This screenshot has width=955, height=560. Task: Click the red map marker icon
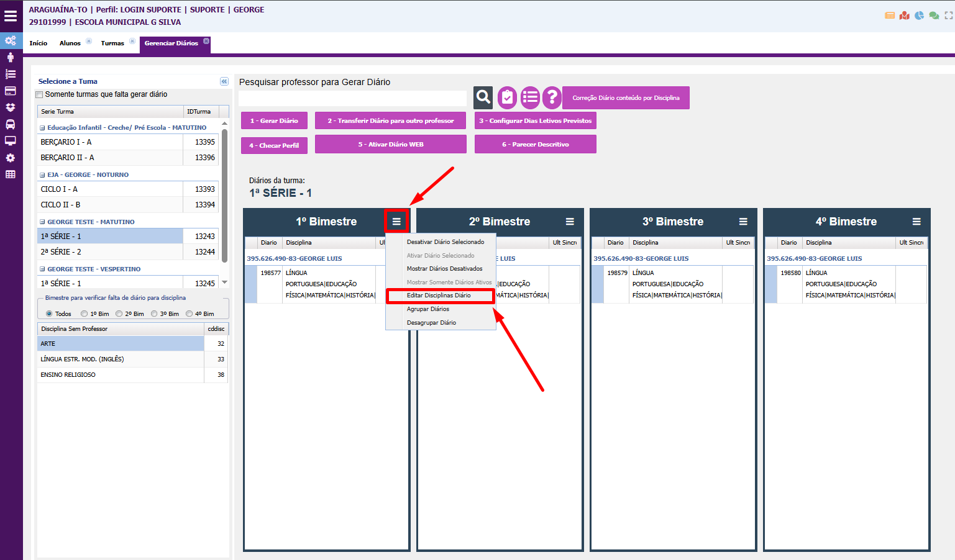click(905, 16)
